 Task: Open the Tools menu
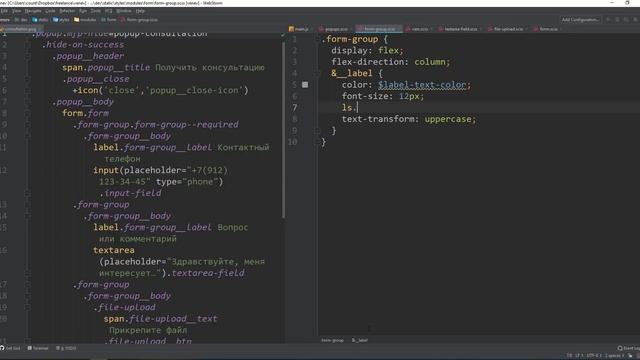tap(96, 11)
